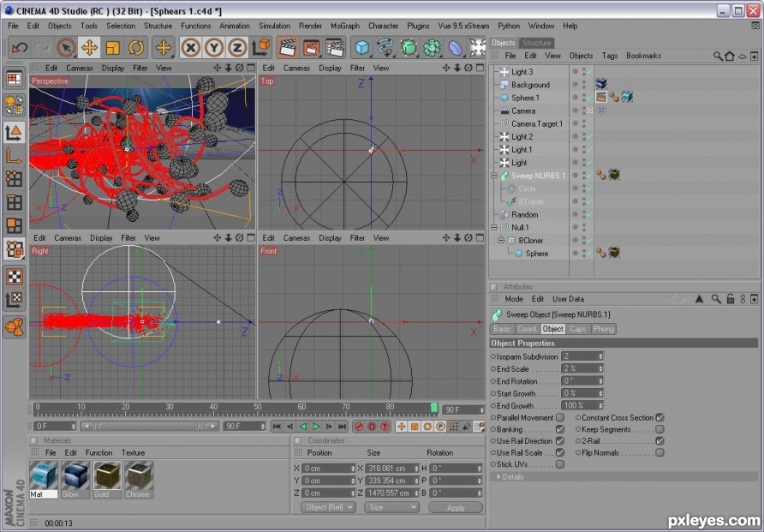Click the End Growth stepper arrows
Image resolution: width=764 pixels, height=532 pixels.
[600, 405]
